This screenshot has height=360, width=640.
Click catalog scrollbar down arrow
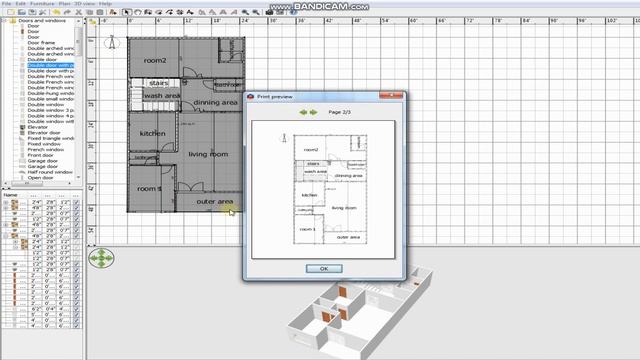tap(78, 178)
